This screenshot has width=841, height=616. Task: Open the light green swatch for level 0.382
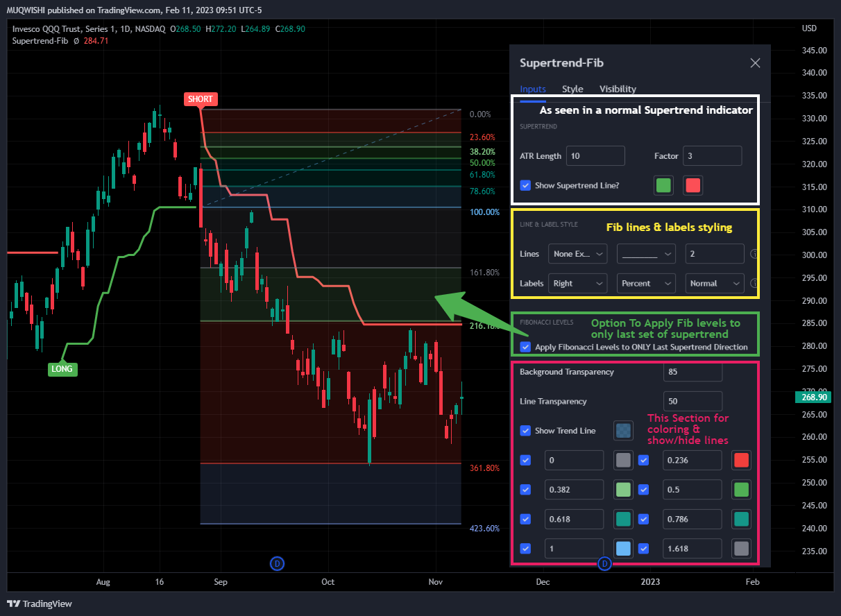(x=623, y=490)
